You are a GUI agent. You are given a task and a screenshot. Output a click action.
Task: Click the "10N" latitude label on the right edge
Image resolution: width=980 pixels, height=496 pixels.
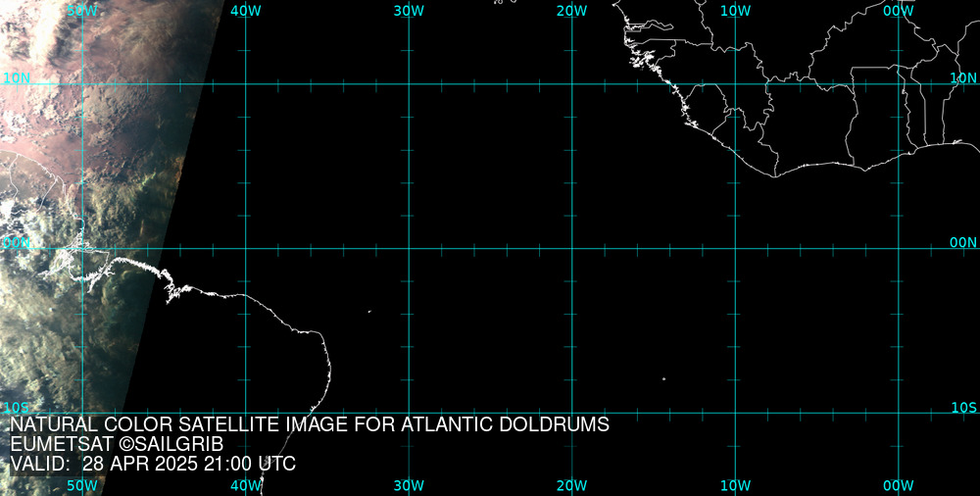[963, 77]
